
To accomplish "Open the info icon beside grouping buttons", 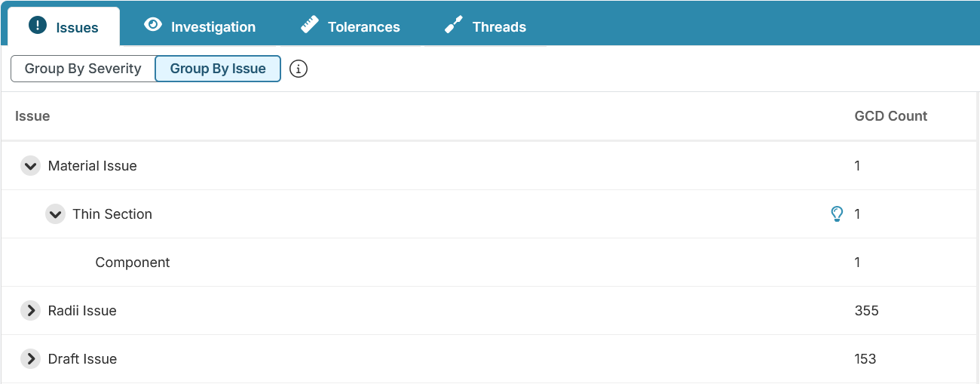I will point(299,69).
